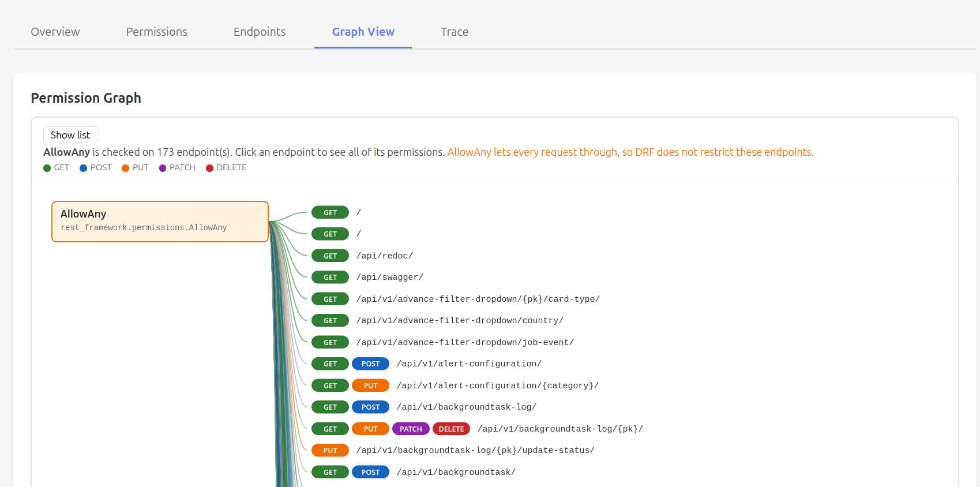Screen dimensions: 980x487
Task: Click the DELETE badge for backgroundtask-log/{pk}/
Action: tap(451, 429)
